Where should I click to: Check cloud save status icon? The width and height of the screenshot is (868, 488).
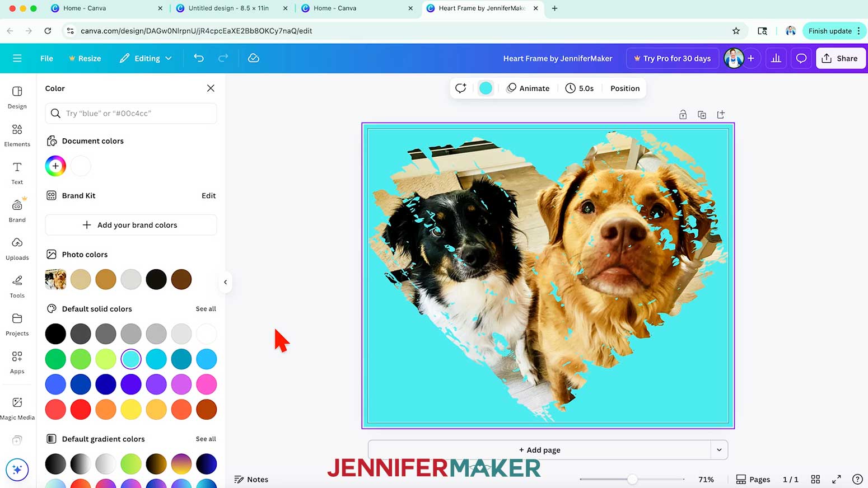(x=254, y=58)
